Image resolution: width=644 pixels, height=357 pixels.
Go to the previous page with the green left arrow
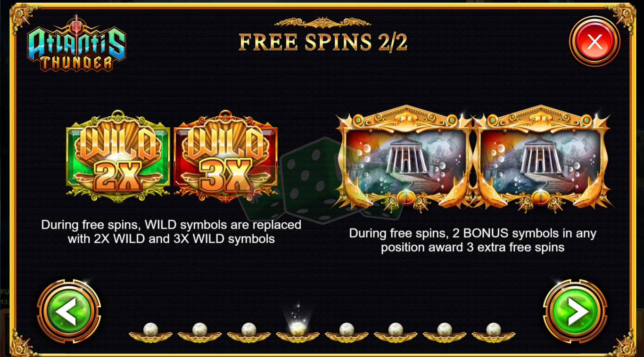69,312
